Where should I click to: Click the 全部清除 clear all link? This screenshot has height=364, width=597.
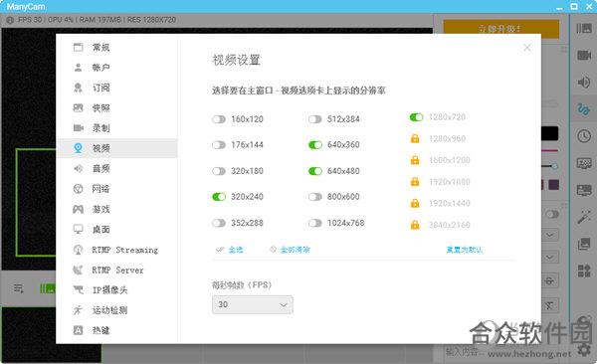pos(296,250)
